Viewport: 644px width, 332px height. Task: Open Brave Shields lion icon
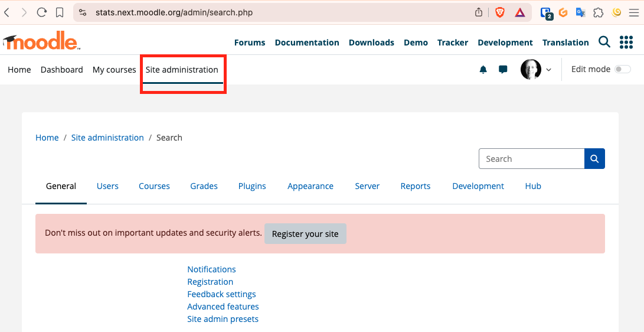[499, 12]
